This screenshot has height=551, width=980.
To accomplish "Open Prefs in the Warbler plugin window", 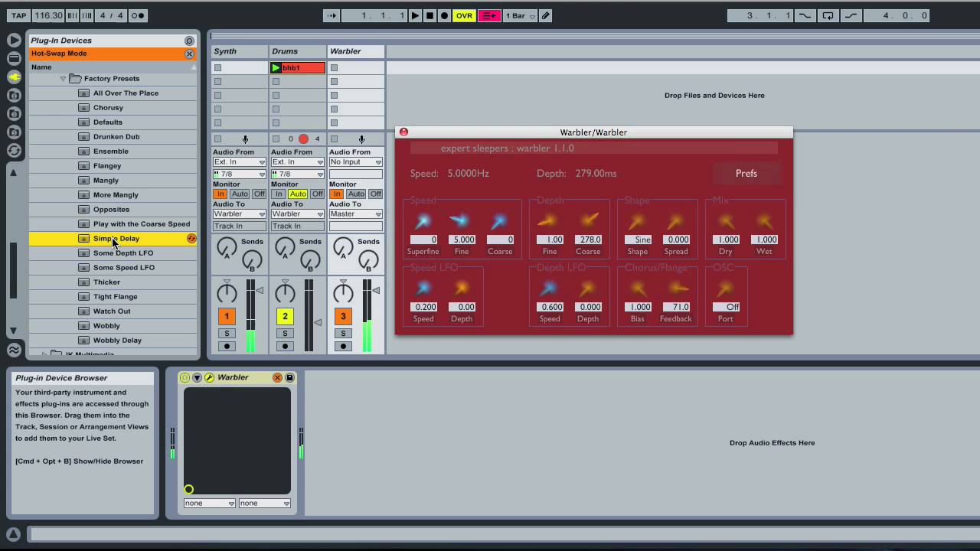I will point(746,174).
